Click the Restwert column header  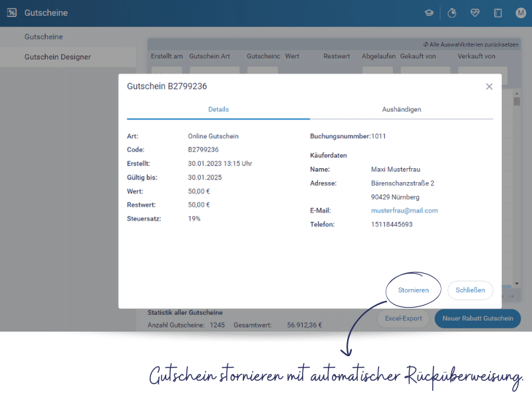[336, 56]
